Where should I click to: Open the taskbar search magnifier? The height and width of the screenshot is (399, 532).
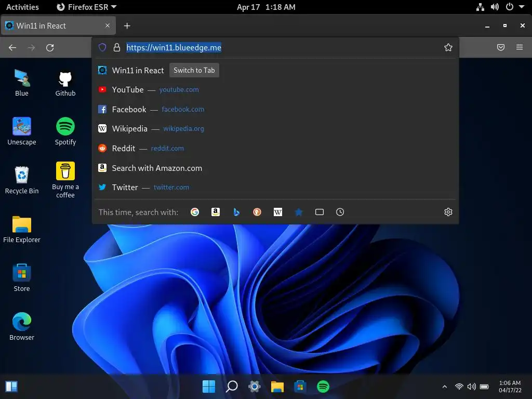(x=232, y=387)
